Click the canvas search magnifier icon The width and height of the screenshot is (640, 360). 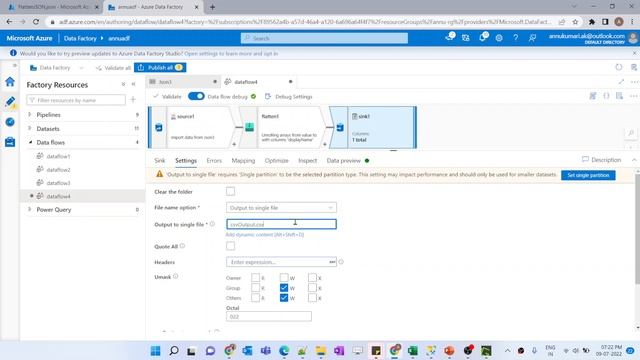[x=631, y=133]
